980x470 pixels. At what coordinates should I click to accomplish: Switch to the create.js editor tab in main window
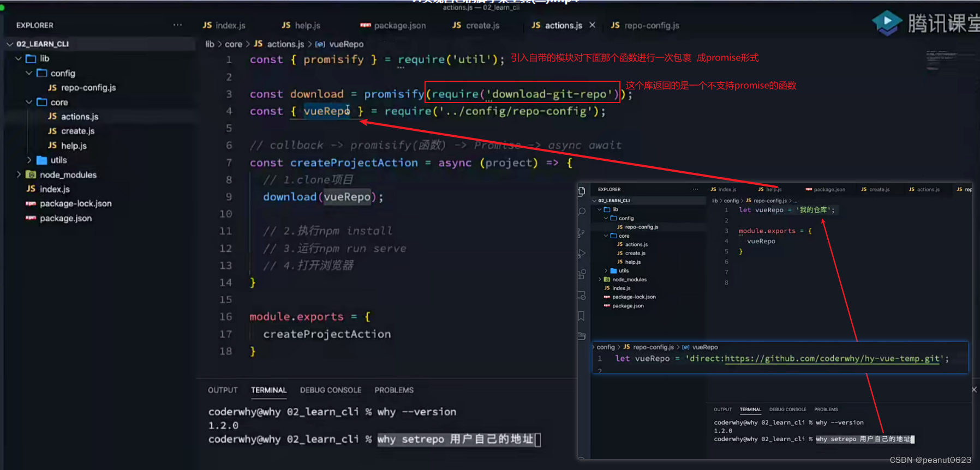pos(476,26)
